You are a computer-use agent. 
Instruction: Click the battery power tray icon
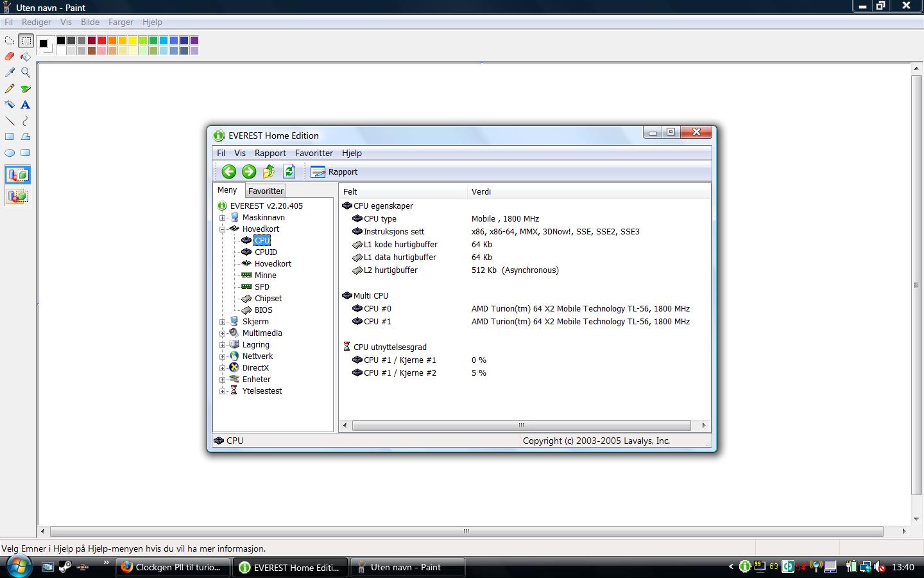851,566
